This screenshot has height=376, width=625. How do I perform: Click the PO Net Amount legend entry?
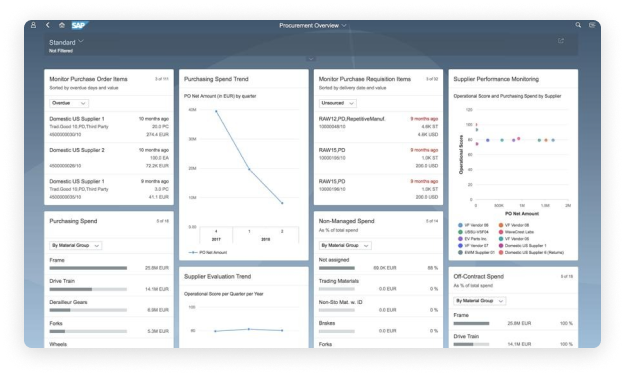coord(208,252)
